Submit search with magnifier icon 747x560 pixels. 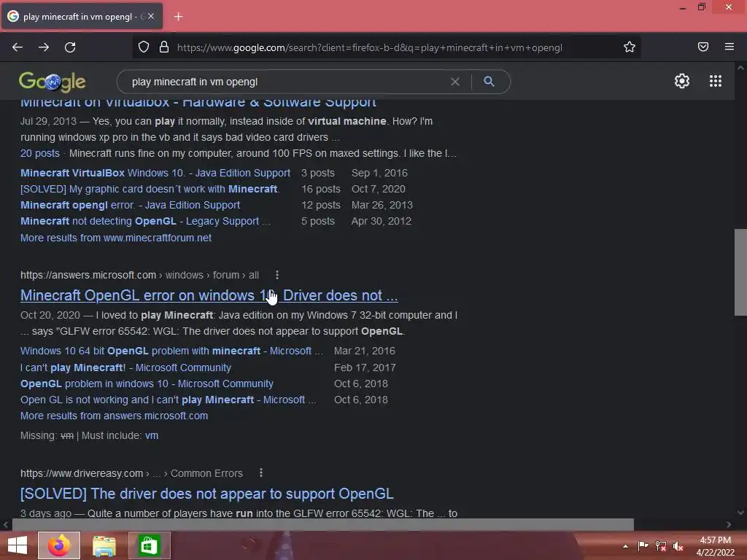pos(489,82)
